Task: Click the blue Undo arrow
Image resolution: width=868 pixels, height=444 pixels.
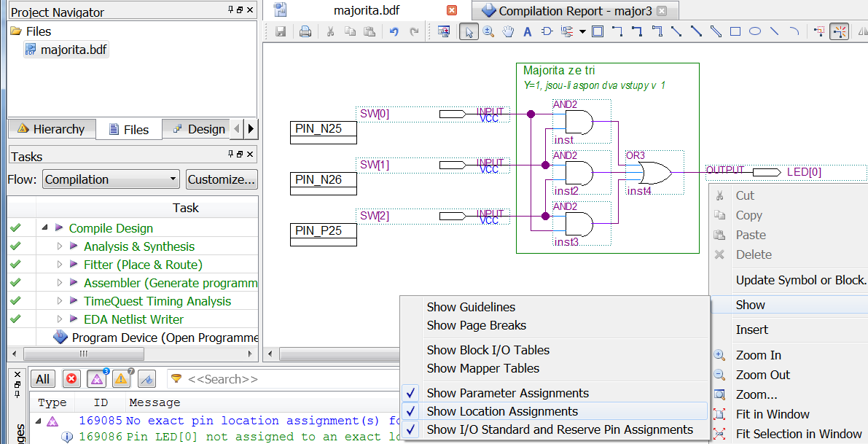Action: click(394, 31)
